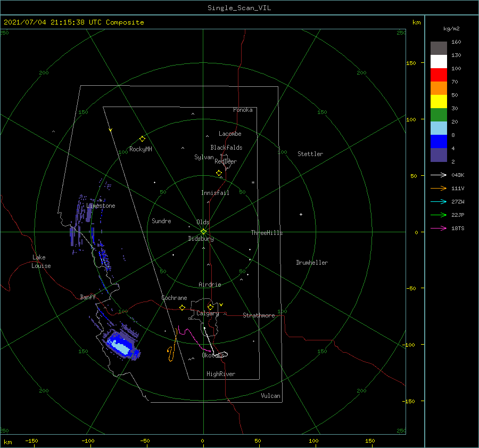479x448 pixels.
Task: Click the Lacombe city label
Action: (230, 134)
